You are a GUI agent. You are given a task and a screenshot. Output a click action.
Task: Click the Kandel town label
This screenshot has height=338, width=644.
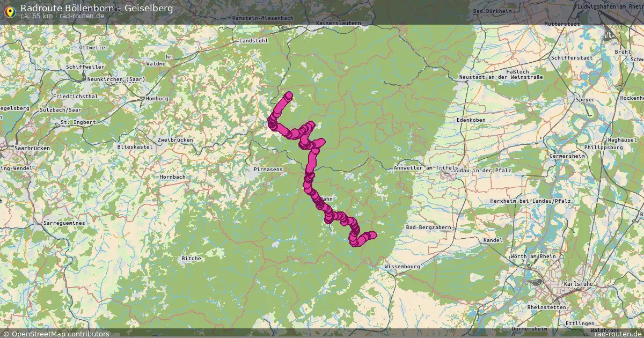[493, 240]
